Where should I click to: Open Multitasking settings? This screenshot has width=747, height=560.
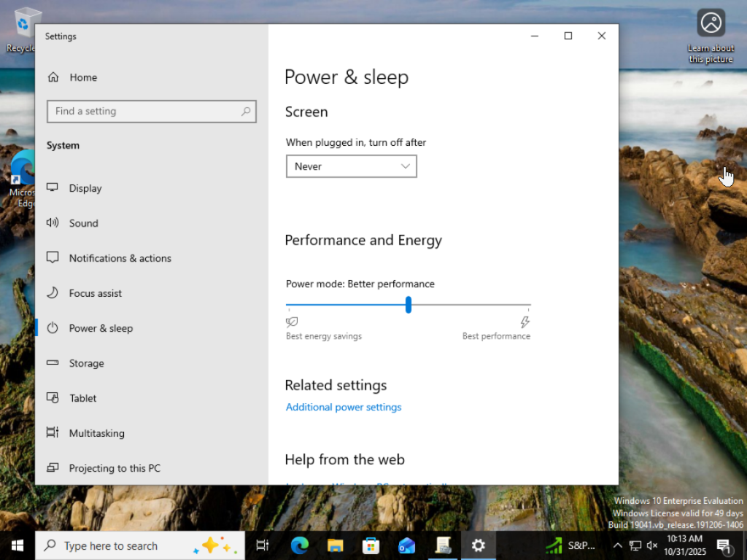pyautogui.click(x=96, y=433)
